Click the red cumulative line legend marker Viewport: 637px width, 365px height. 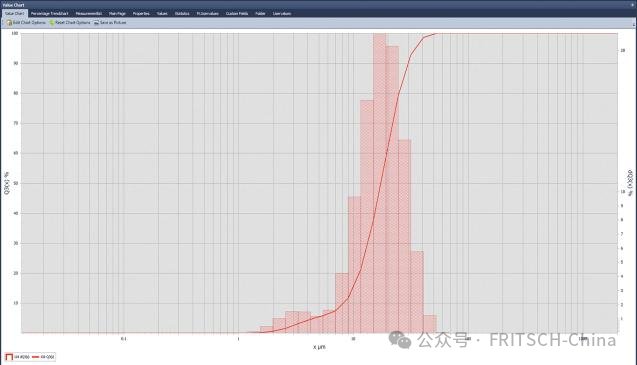pyautogui.click(x=35, y=357)
